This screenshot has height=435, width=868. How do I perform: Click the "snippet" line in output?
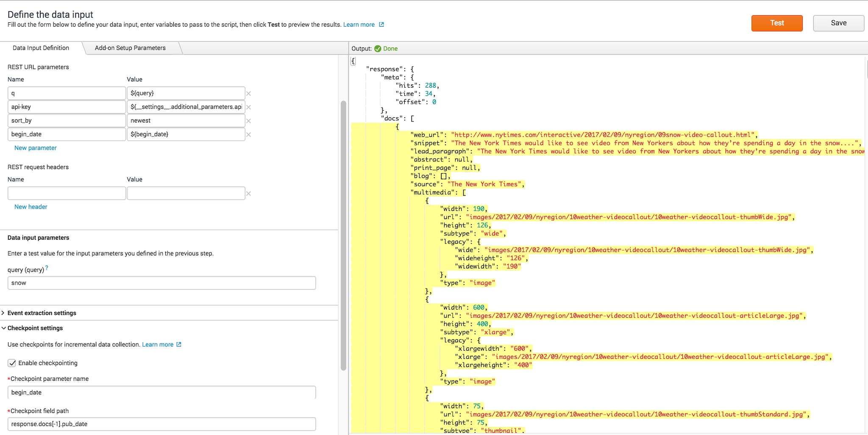636,143
